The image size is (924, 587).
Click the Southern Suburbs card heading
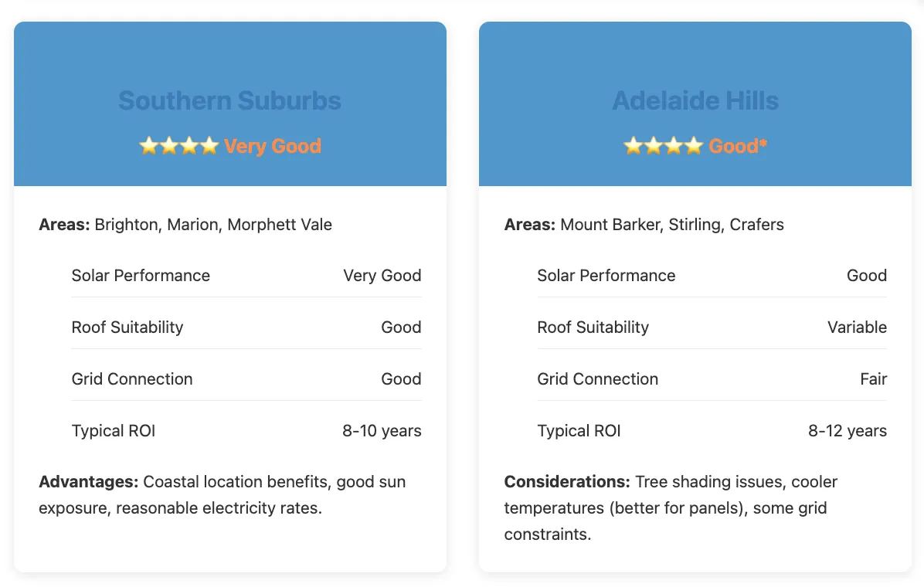click(229, 100)
